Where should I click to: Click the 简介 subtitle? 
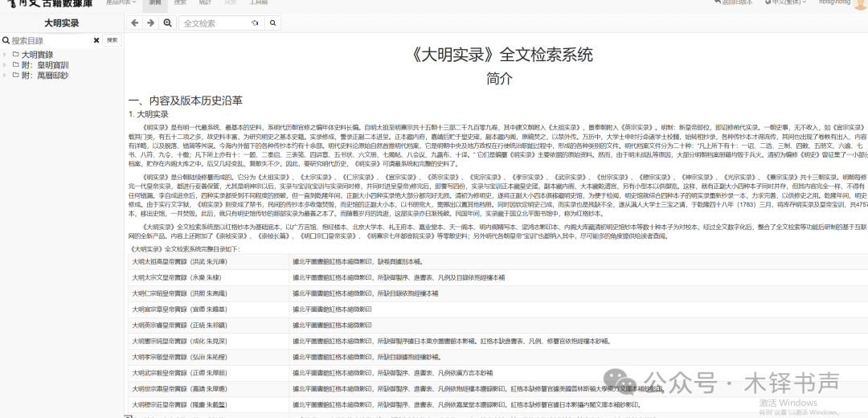pyautogui.click(x=499, y=79)
